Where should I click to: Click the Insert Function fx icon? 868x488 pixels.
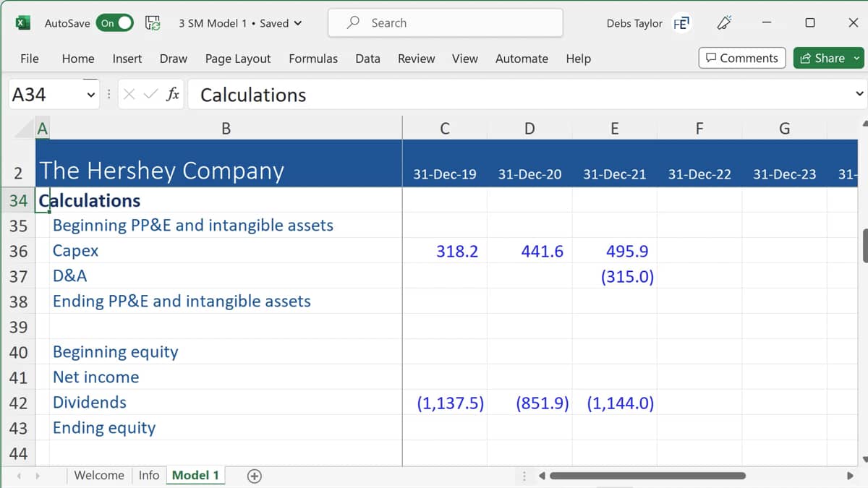[173, 95]
